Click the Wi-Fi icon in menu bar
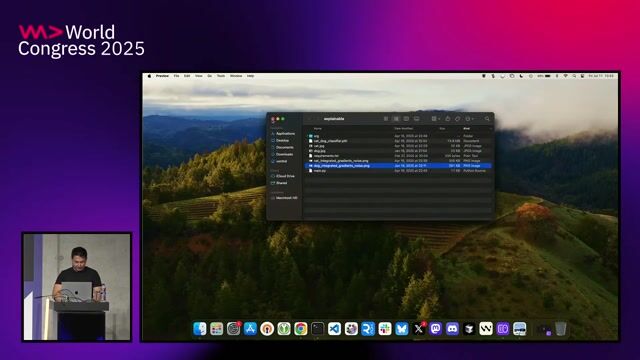This screenshot has width=640, height=360. [565, 76]
